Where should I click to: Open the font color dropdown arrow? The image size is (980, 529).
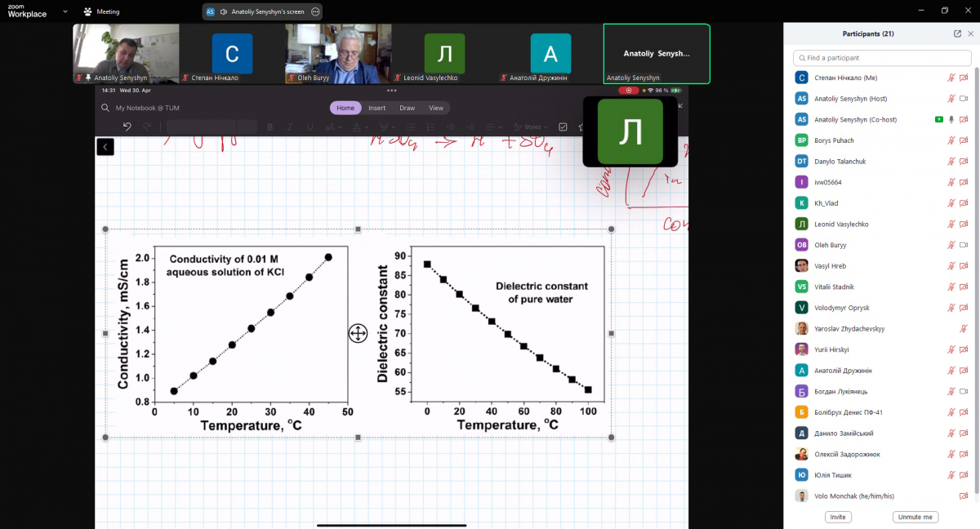pos(367,127)
